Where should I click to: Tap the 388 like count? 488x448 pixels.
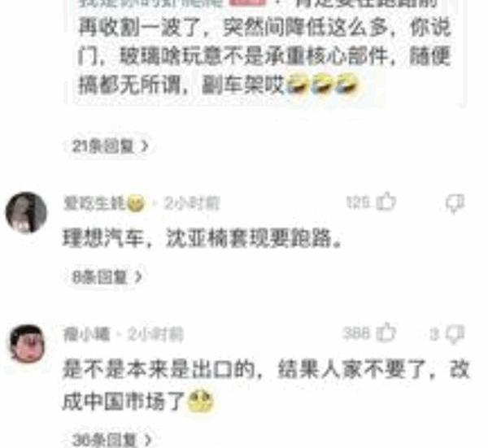(357, 333)
